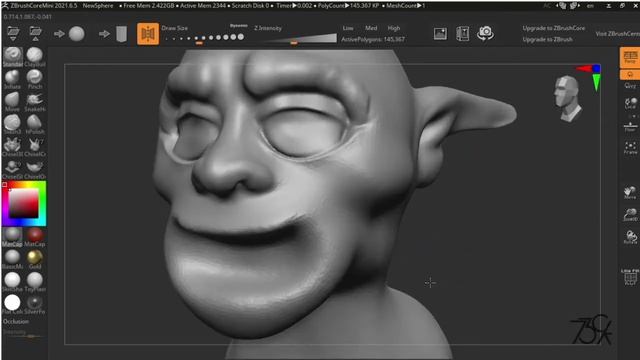The height and width of the screenshot is (360, 640).
Task: Select the lower-left Chisel brush
Action: [13, 169]
